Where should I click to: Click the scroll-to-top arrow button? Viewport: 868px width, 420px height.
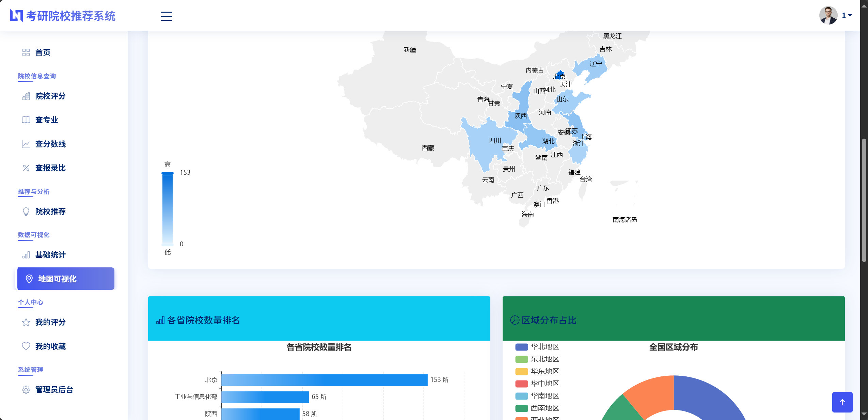tap(843, 402)
